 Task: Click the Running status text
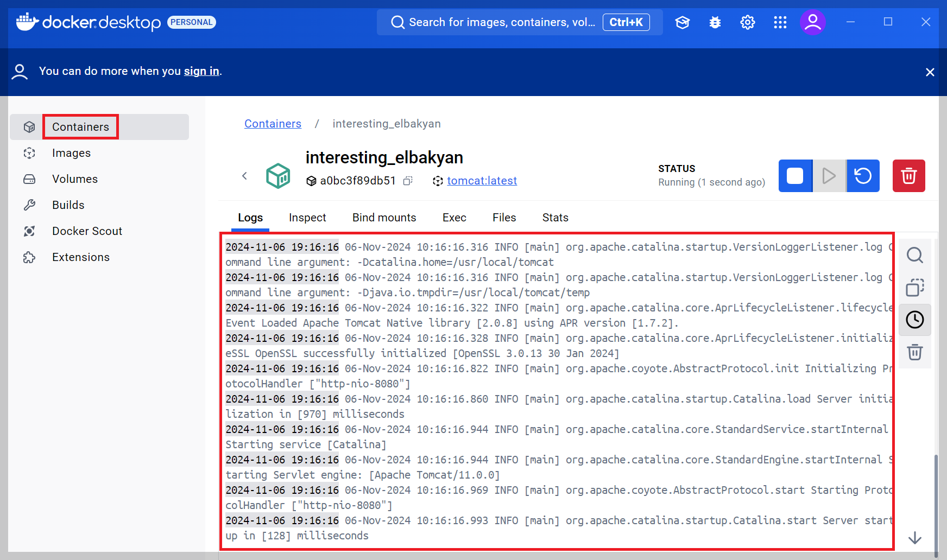pyautogui.click(x=712, y=182)
